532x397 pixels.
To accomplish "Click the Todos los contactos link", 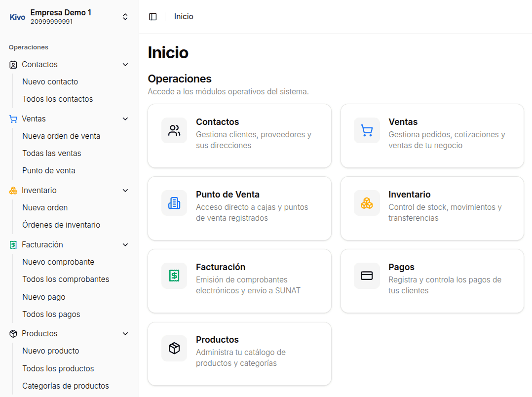I will 57,99.
